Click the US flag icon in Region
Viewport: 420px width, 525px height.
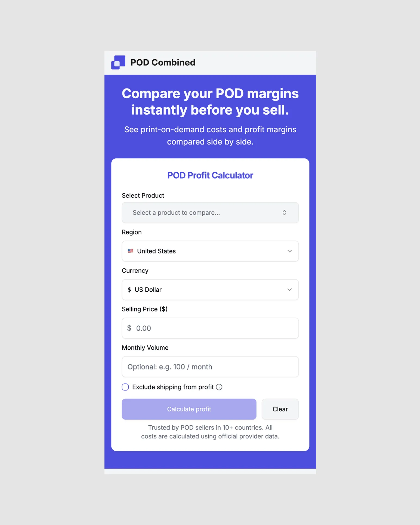(x=131, y=251)
